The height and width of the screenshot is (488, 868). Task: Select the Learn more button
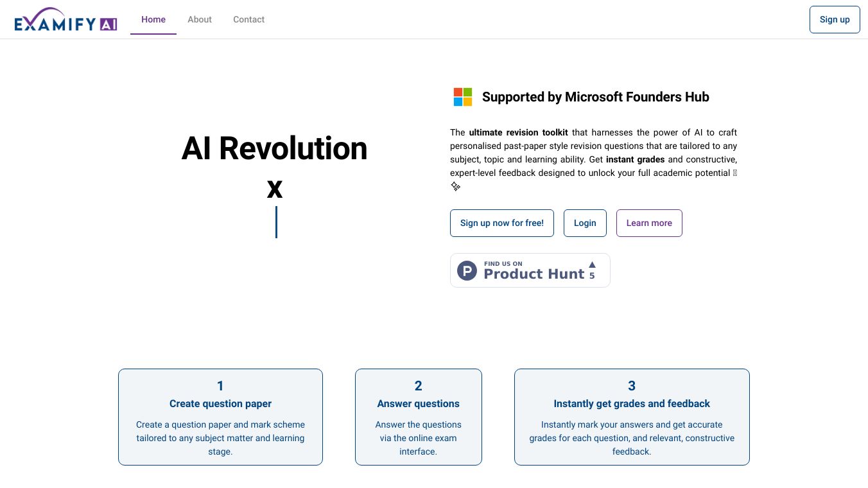tap(649, 223)
